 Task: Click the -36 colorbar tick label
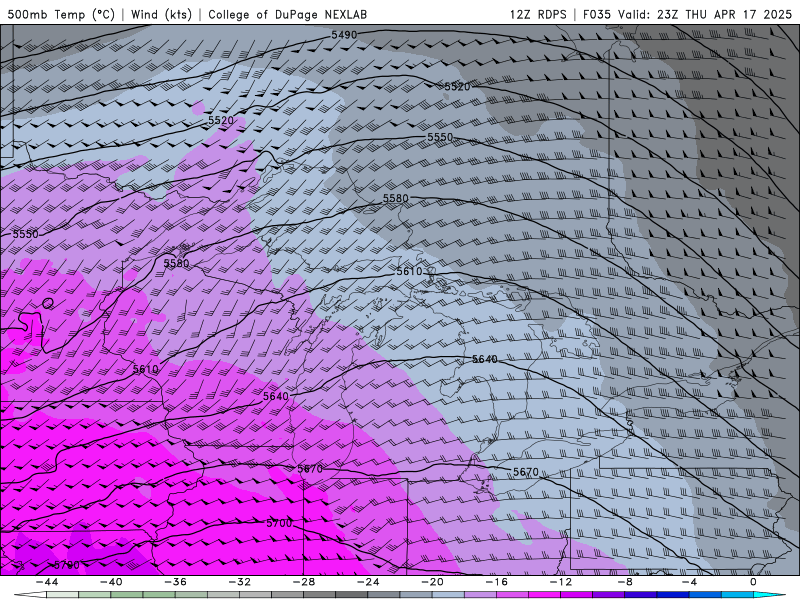(x=176, y=582)
